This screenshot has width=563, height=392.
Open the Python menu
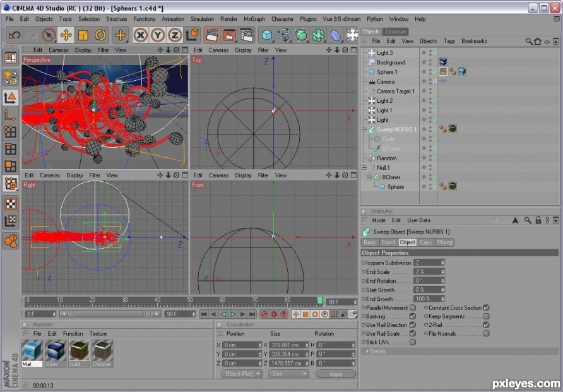375,19
